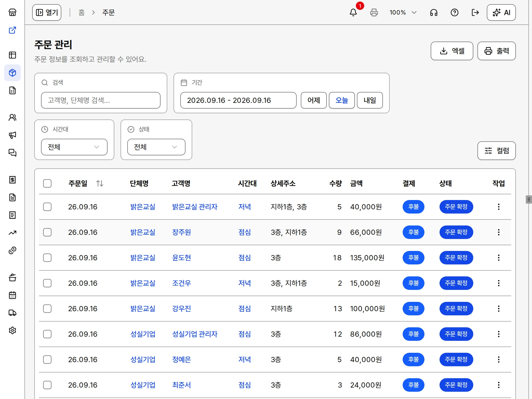Click the trending chart sidebar icon
The image size is (532, 399).
coord(12,233)
